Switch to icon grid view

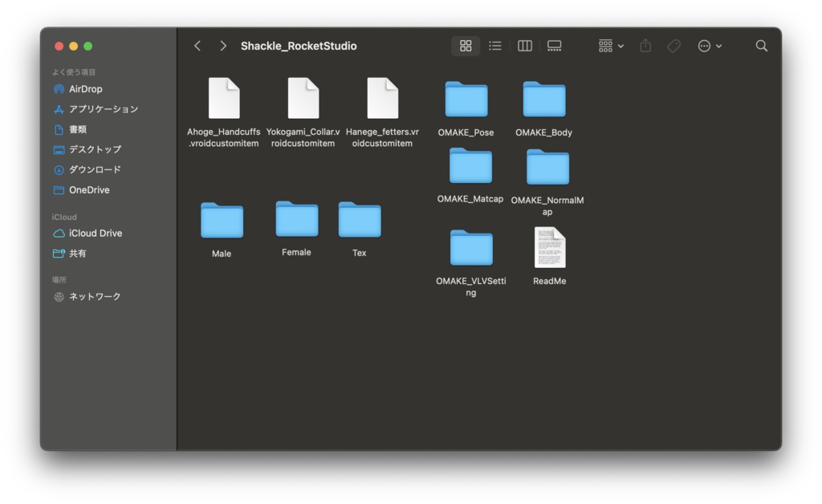click(466, 46)
